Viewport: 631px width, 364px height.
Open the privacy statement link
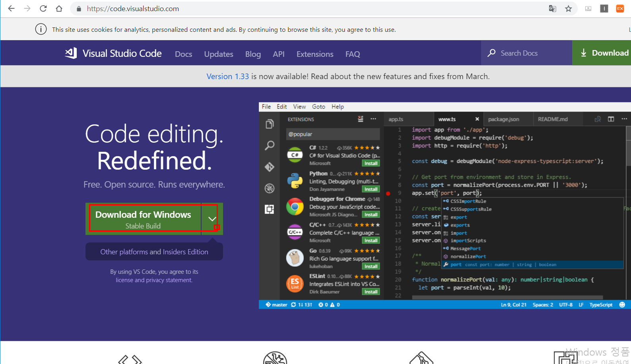[169, 280]
